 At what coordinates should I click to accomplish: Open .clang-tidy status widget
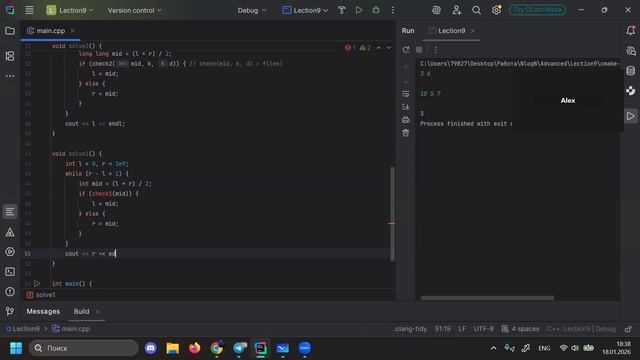pos(411,329)
